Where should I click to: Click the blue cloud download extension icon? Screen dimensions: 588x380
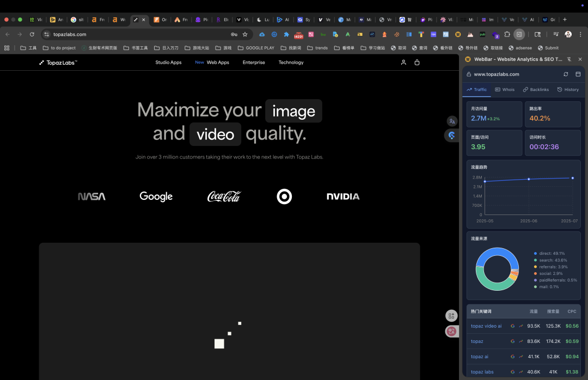[262, 34]
